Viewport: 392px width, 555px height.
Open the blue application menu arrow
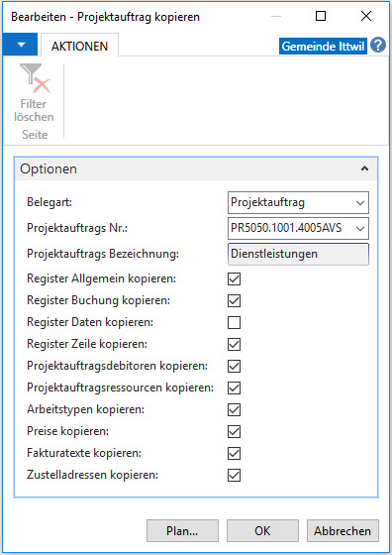20,45
